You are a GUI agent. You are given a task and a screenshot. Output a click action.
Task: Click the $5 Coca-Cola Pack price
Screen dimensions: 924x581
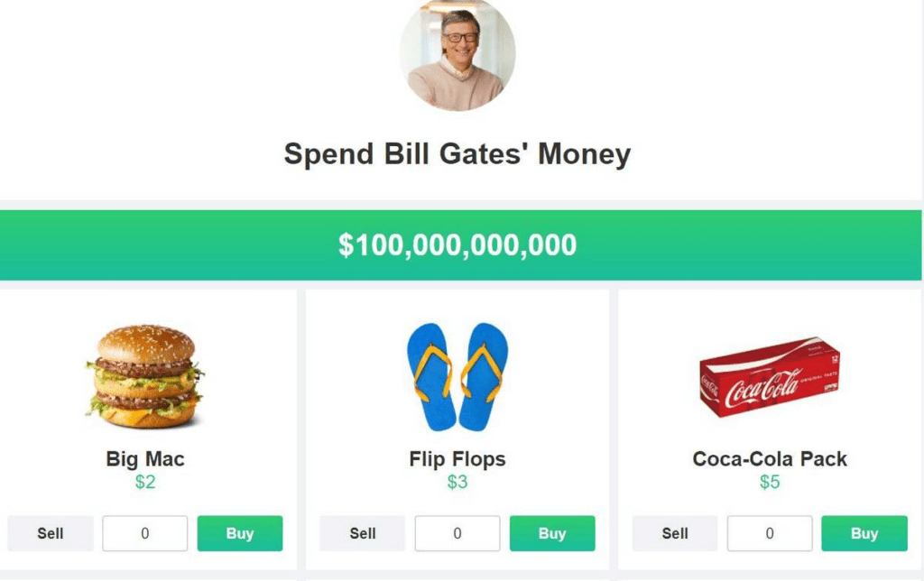pyautogui.click(x=770, y=482)
